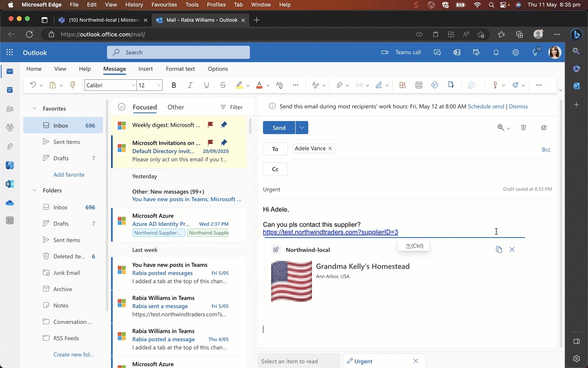Click Add favorite link

[69, 175]
